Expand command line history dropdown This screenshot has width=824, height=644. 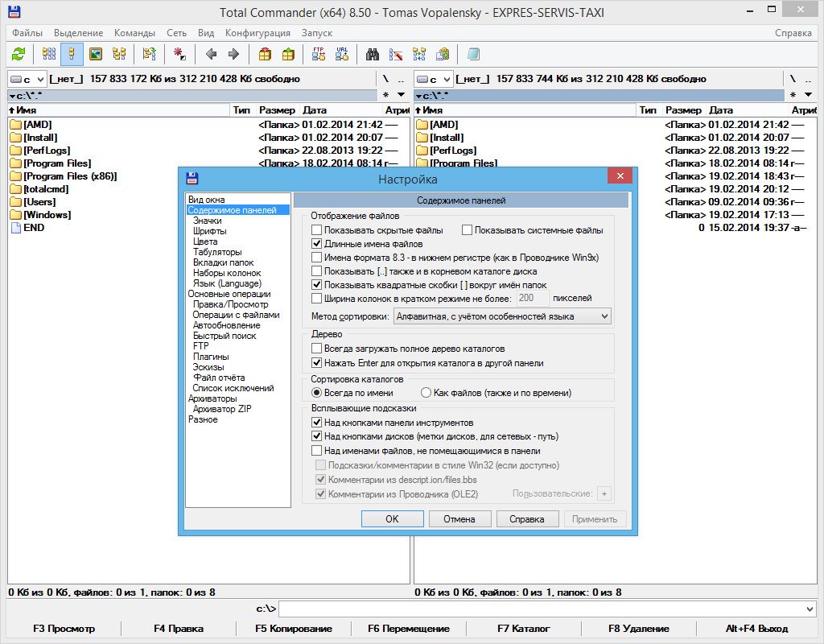[x=810, y=609]
